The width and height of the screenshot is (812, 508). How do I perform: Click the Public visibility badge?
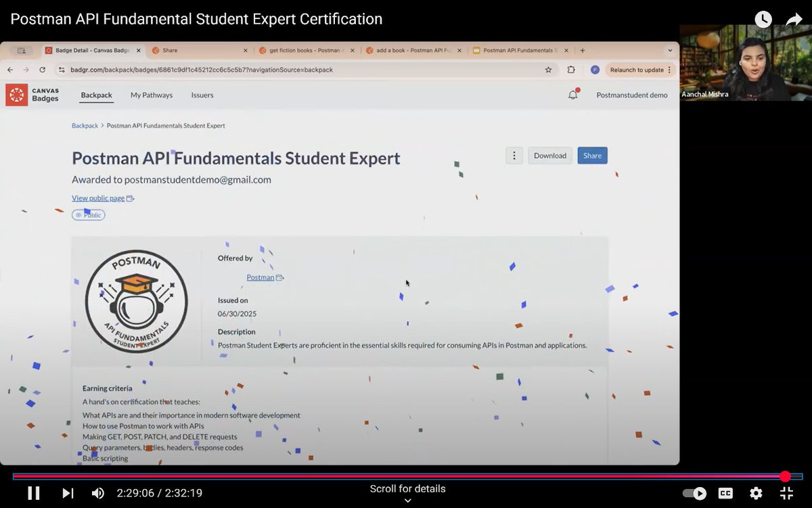89,215
